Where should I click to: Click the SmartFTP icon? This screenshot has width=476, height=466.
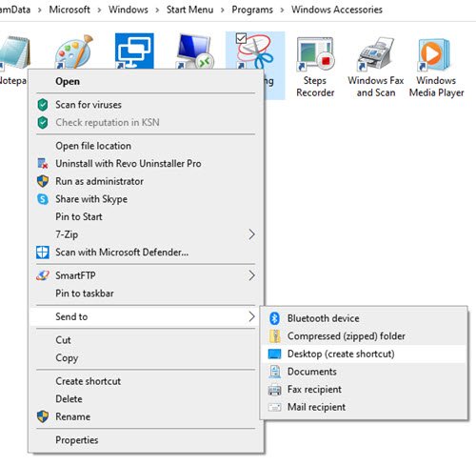pyautogui.click(x=43, y=275)
